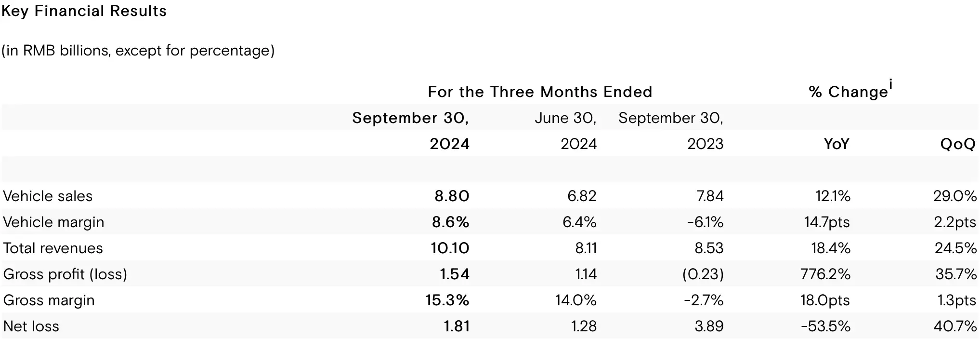The width and height of the screenshot is (980, 340).
Task: Click the footnote superscript next to % Change
Action: point(891,85)
